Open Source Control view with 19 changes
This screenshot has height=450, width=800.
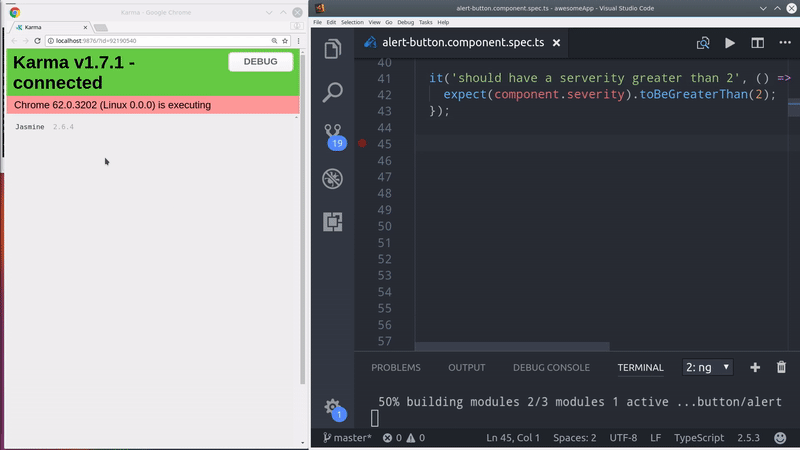pos(333,135)
